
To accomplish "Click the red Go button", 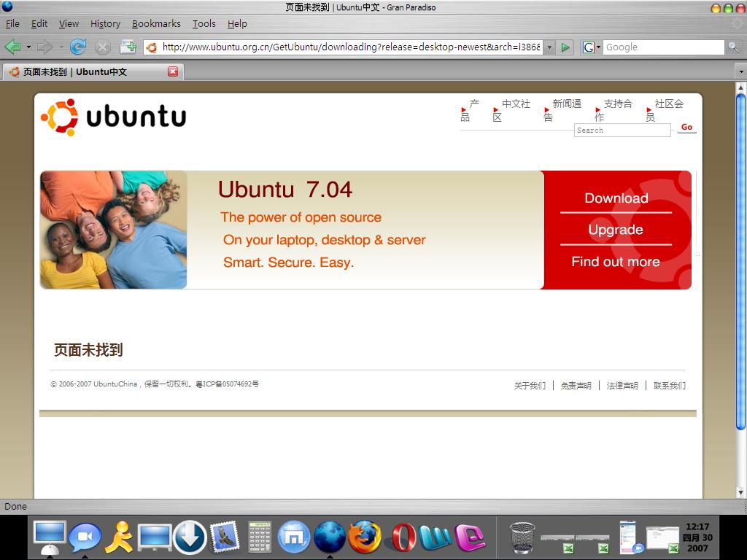I will point(686,127).
